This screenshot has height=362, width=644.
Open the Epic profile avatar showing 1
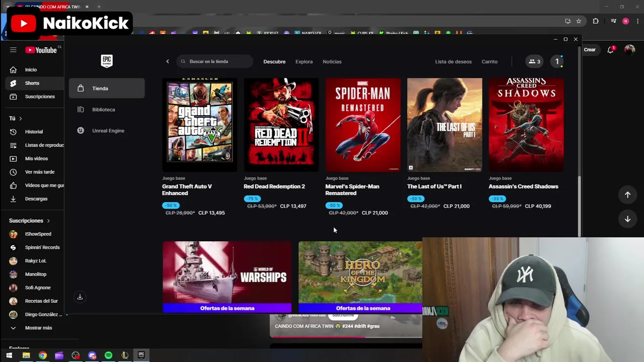click(557, 61)
